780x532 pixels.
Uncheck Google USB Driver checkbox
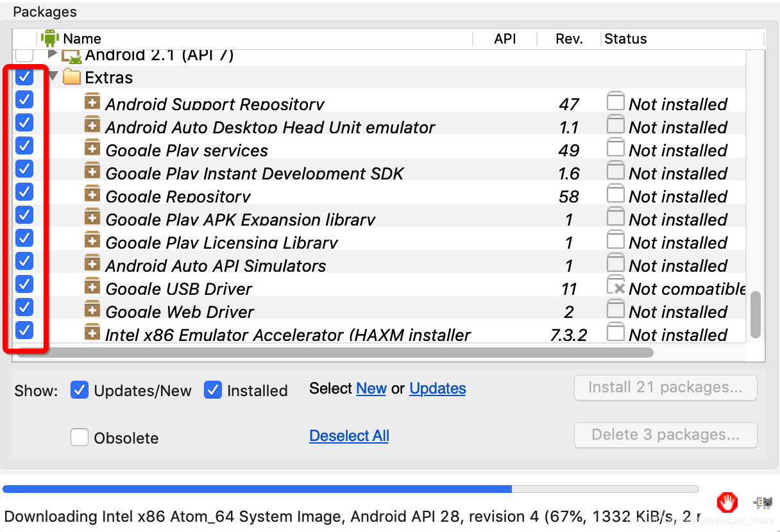tap(24, 284)
